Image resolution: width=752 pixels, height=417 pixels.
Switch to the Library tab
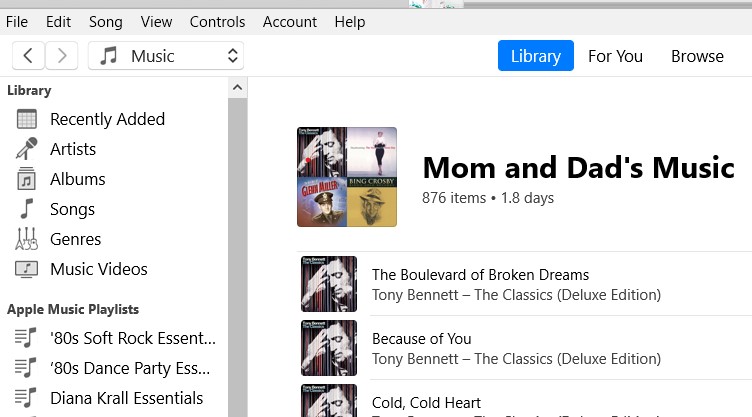pyautogui.click(x=536, y=56)
